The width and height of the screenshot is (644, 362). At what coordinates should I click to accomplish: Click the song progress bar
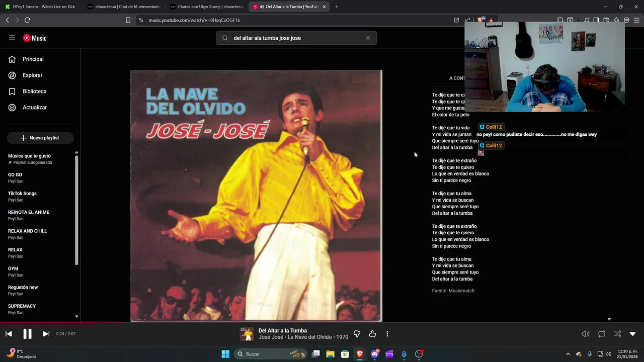coord(322,322)
